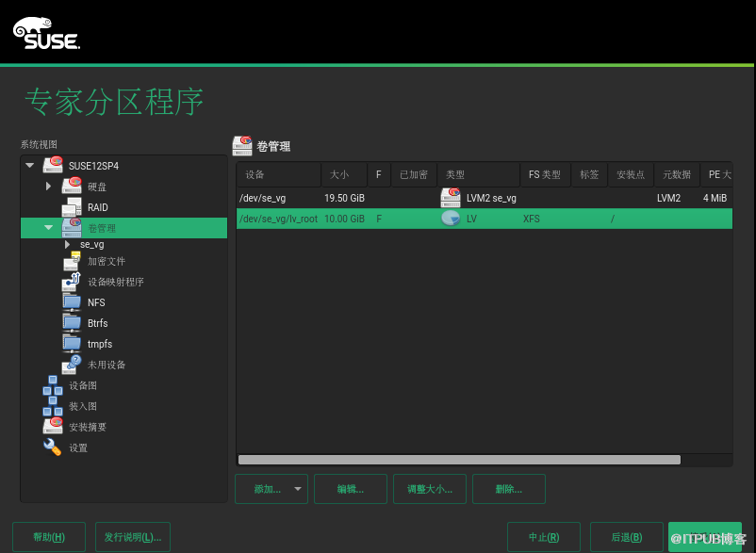Click the 加密文件 crypt files icon
This screenshot has height=553, width=756.
(72, 261)
